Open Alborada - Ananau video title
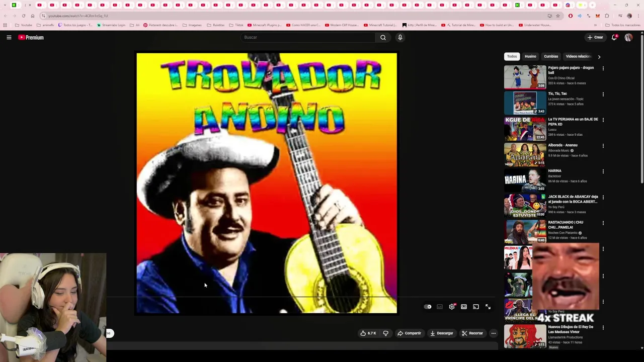Image resolution: width=644 pixels, height=362 pixels. (562, 145)
